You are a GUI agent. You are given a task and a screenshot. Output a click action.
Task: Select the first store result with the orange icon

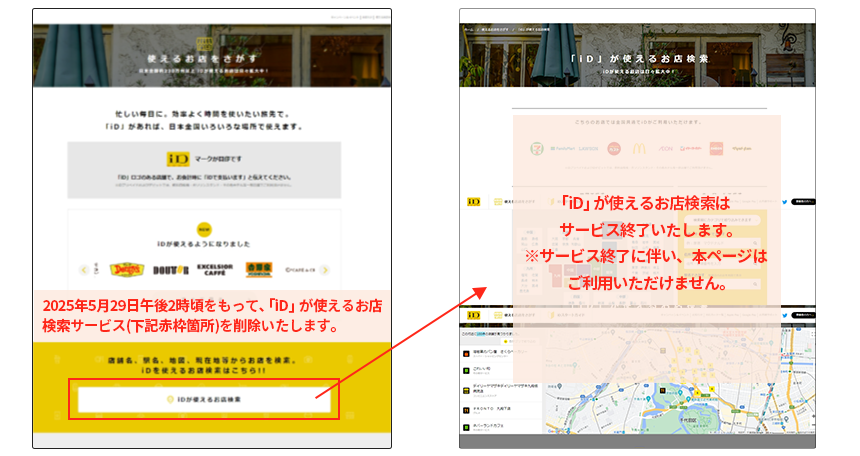pos(500,353)
